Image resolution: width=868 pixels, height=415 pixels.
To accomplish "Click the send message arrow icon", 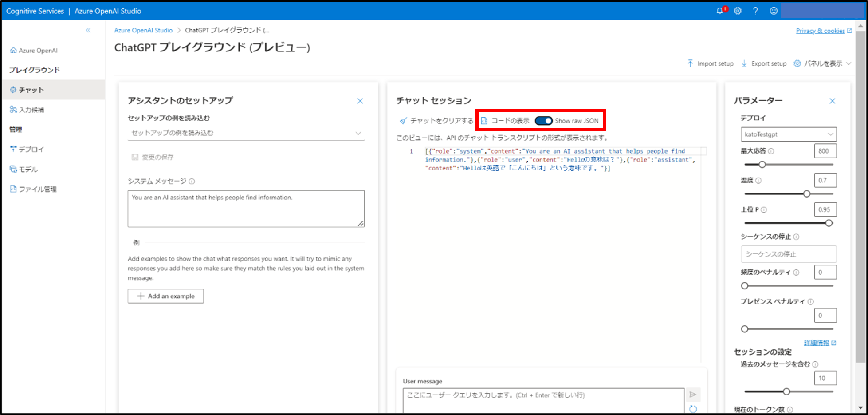I will click(x=693, y=394).
